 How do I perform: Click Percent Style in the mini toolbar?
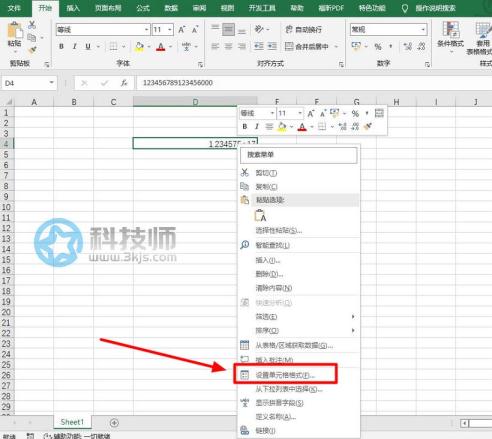click(x=355, y=114)
